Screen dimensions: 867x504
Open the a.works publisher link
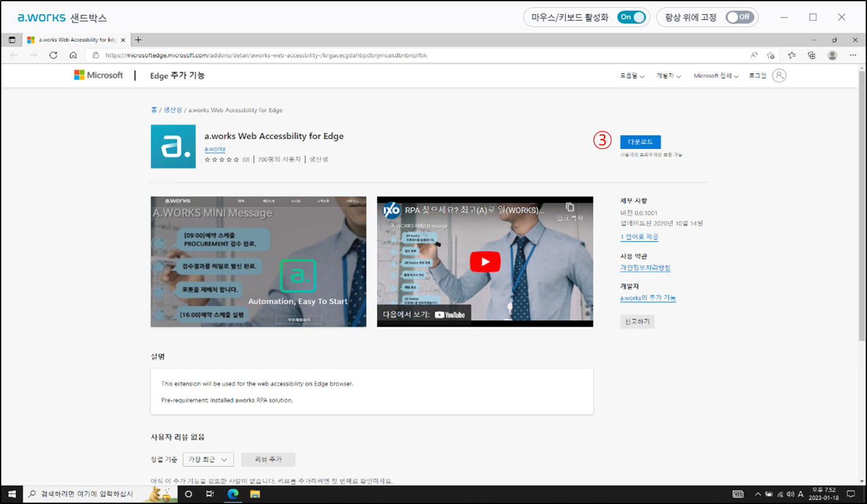pos(215,149)
